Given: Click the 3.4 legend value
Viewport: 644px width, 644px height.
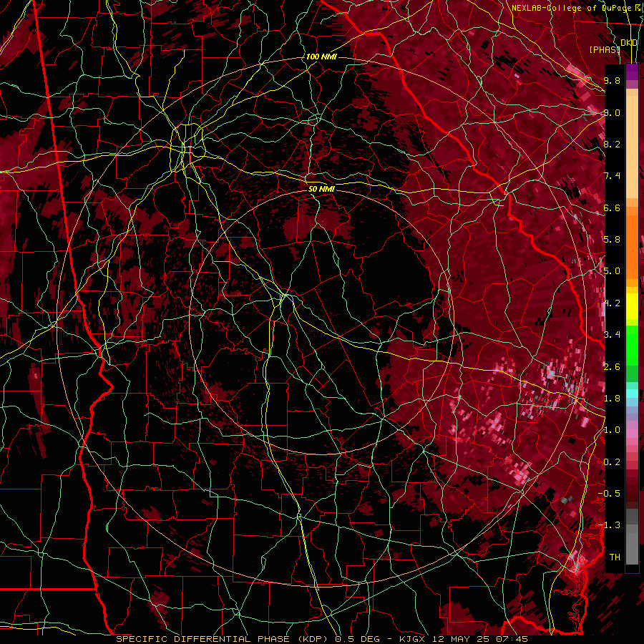Looking at the screenshot, I should (x=612, y=335).
